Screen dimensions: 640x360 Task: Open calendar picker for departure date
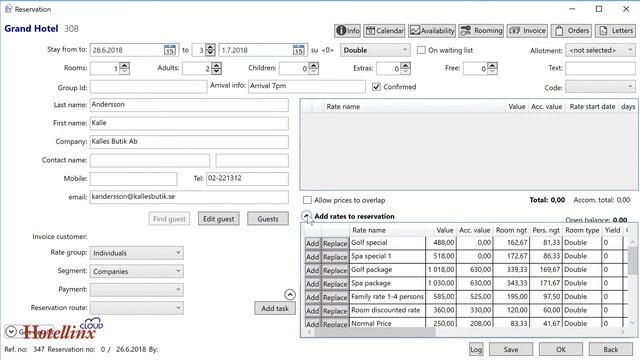point(299,50)
